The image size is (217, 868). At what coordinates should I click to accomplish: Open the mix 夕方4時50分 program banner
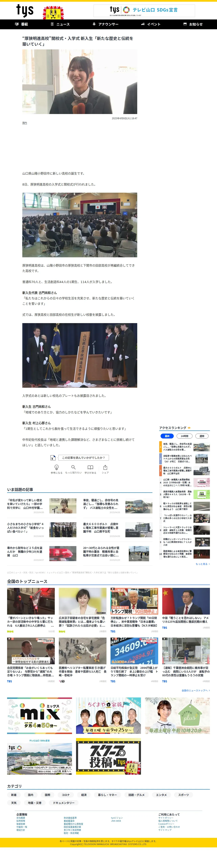[x=39, y=716]
